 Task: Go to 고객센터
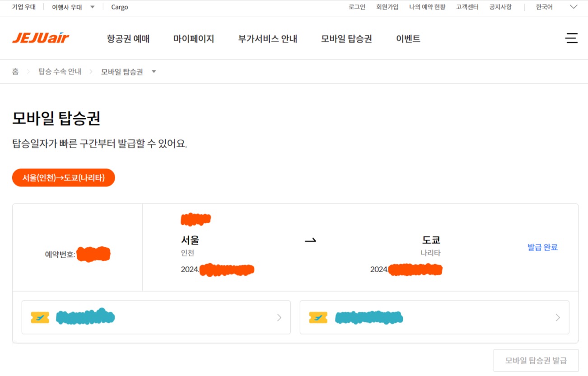pyautogui.click(x=467, y=7)
